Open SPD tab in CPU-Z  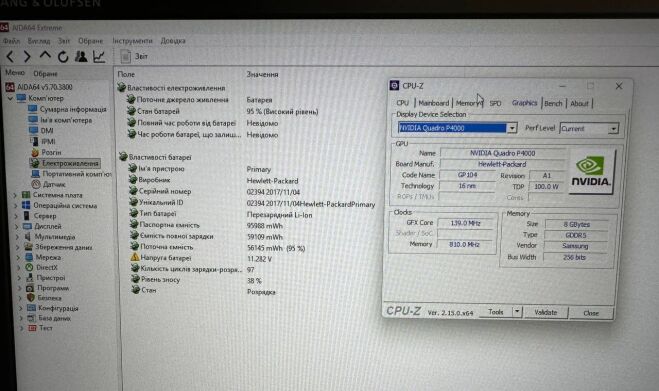(x=495, y=103)
